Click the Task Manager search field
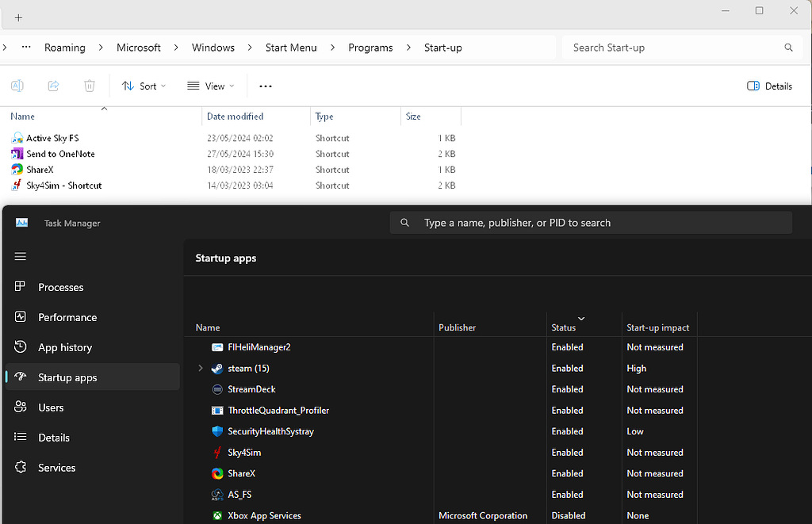The image size is (812, 524). [x=590, y=223]
